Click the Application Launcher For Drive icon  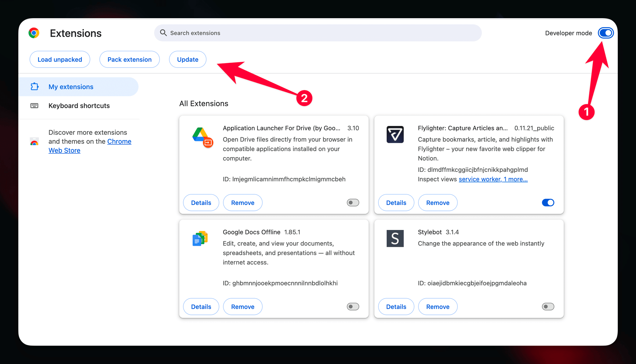pos(202,137)
